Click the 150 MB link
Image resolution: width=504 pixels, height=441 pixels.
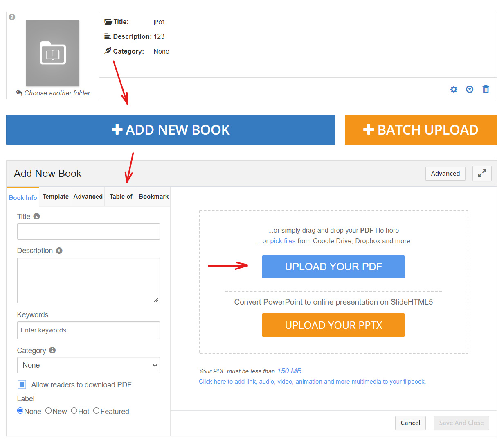pos(289,371)
